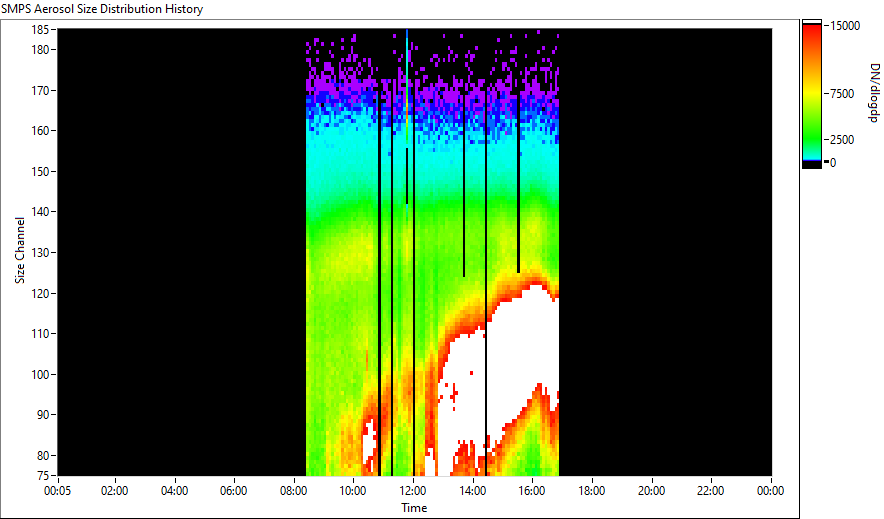Click the 00:00 end time axis label

pyautogui.click(x=770, y=491)
